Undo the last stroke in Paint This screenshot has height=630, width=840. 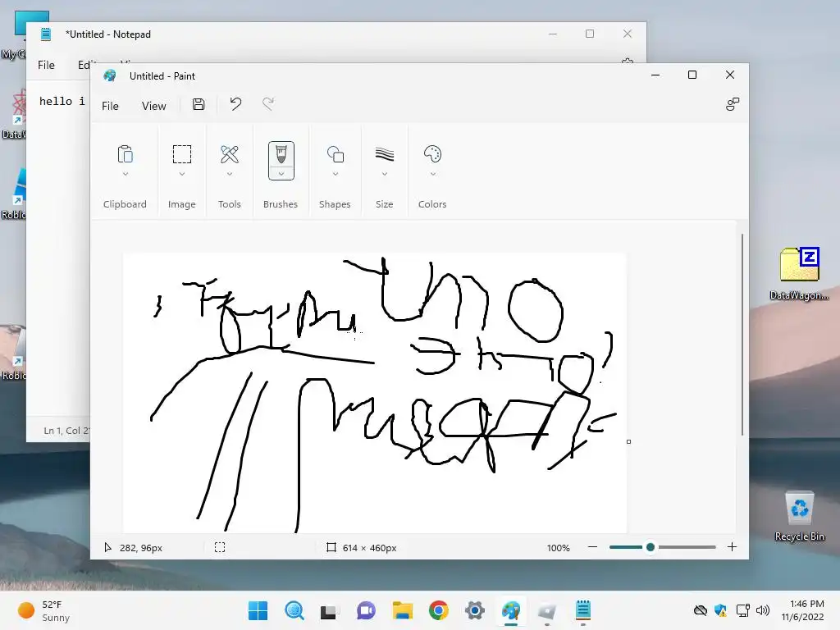pos(235,103)
